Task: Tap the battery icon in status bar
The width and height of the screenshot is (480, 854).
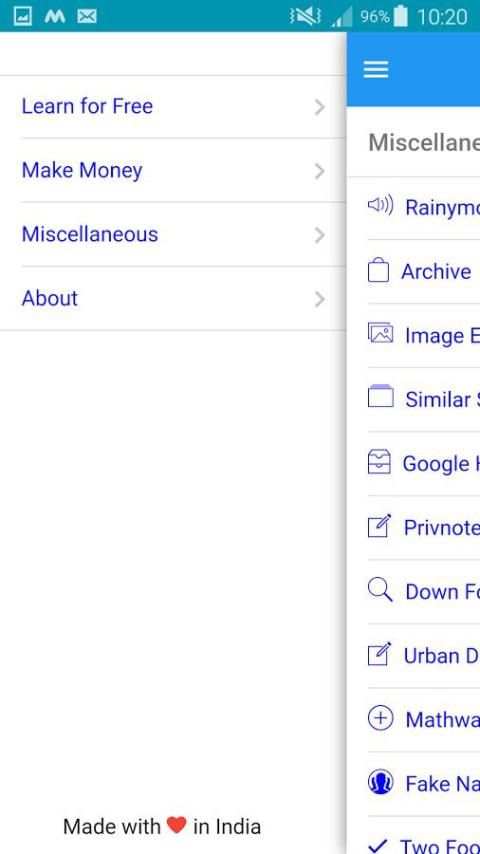Action: (400, 16)
